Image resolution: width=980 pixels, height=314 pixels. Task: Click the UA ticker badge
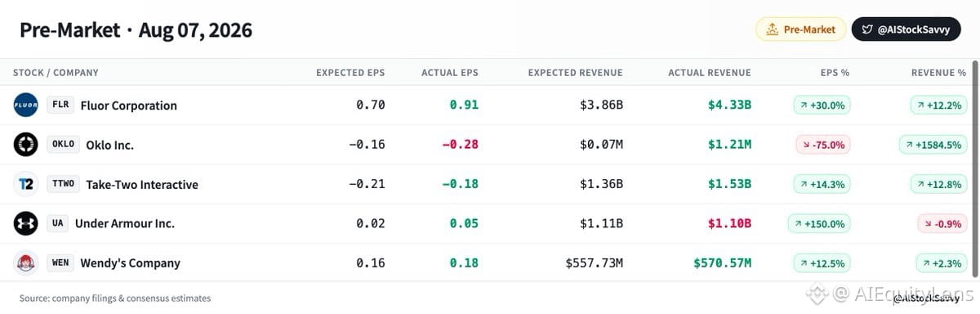(x=57, y=223)
